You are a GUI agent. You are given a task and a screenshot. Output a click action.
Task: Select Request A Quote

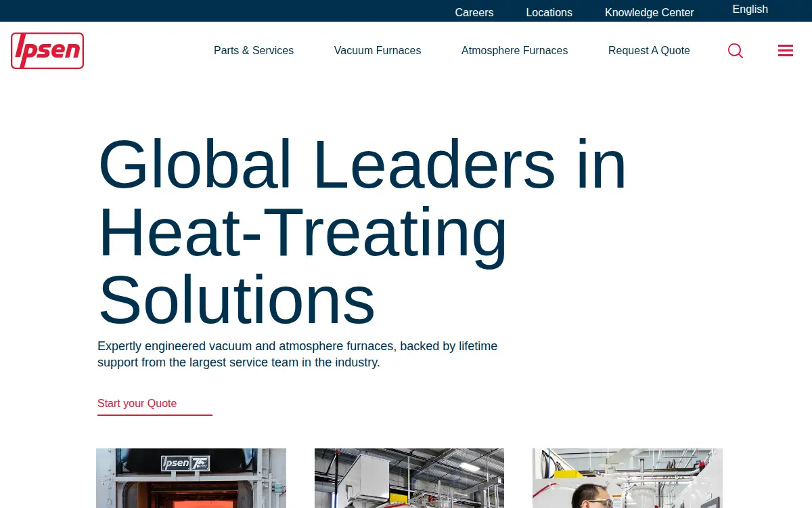click(649, 51)
